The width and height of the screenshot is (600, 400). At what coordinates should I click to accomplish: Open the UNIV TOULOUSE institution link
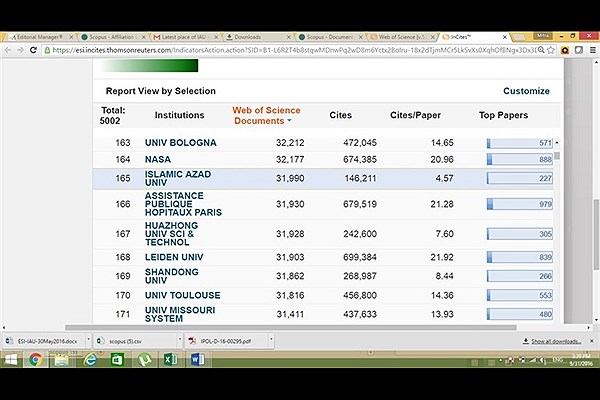(183, 296)
